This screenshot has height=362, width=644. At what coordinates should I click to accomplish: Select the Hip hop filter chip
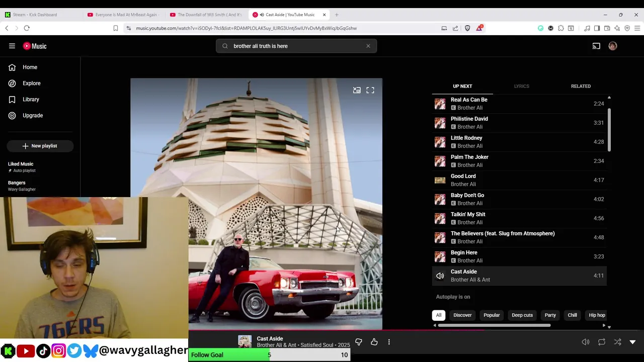pos(597,315)
